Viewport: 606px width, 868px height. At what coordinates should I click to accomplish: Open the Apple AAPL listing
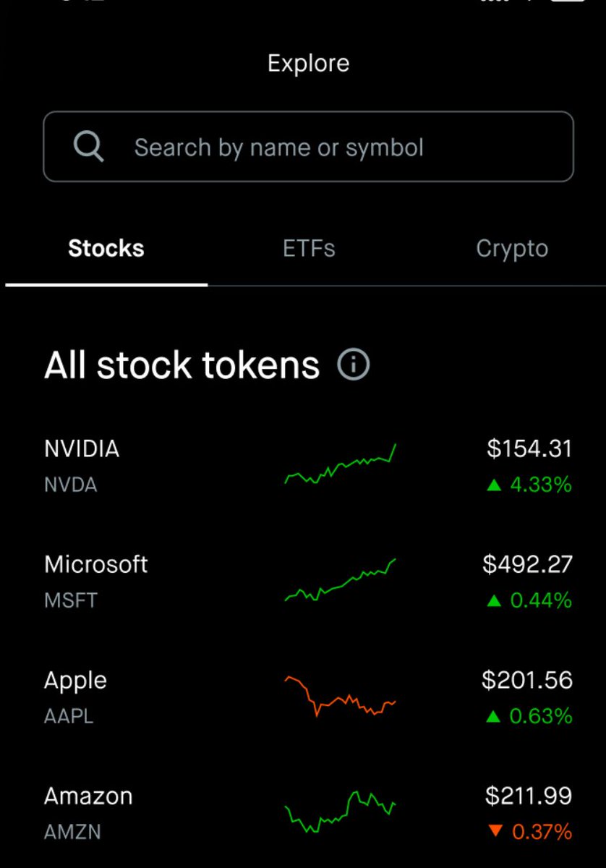click(x=309, y=698)
